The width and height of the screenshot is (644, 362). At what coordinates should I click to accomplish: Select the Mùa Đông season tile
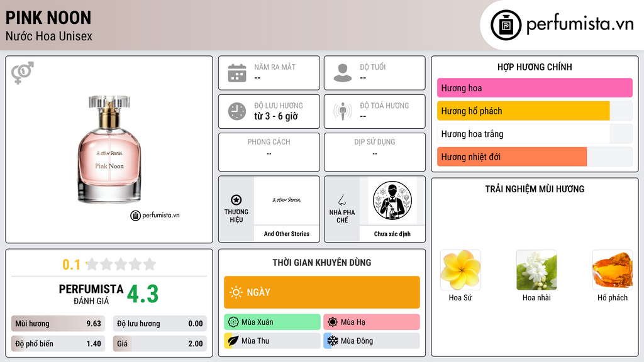point(372,341)
